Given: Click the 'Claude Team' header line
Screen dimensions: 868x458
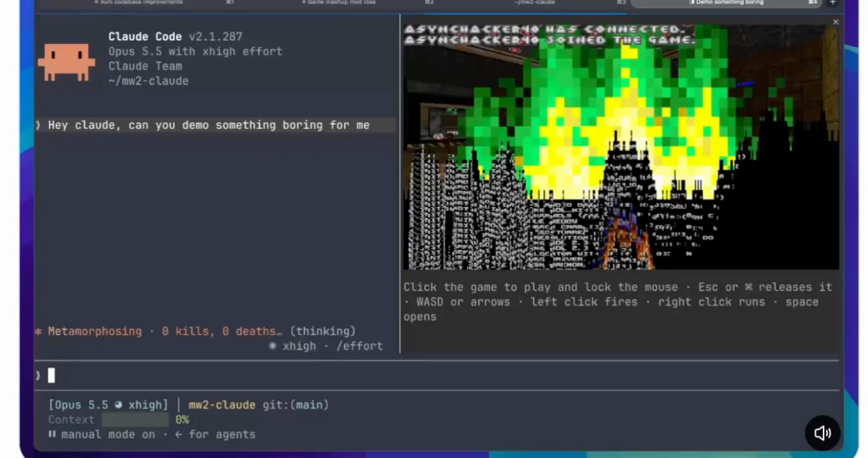Looking at the screenshot, I should click(x=145, y=66).
